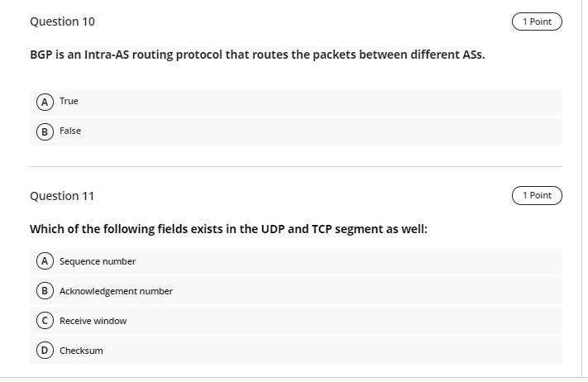588x382 pixels.
Task: Choose circled B icon for Acknowledgement number
Action: pos(45,291)
